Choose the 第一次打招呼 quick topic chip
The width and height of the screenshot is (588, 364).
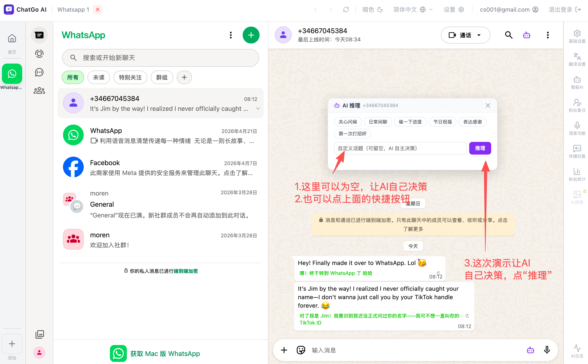coord(352,134)
